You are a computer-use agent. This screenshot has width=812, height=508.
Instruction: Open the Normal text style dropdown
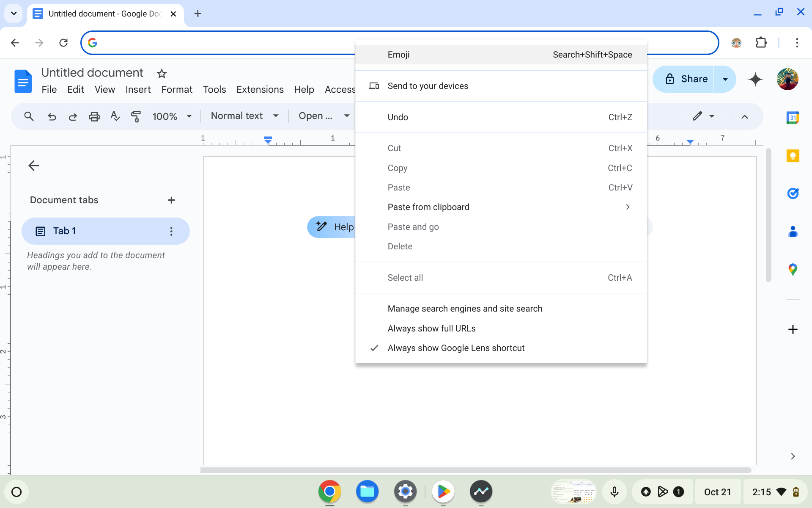244,116
